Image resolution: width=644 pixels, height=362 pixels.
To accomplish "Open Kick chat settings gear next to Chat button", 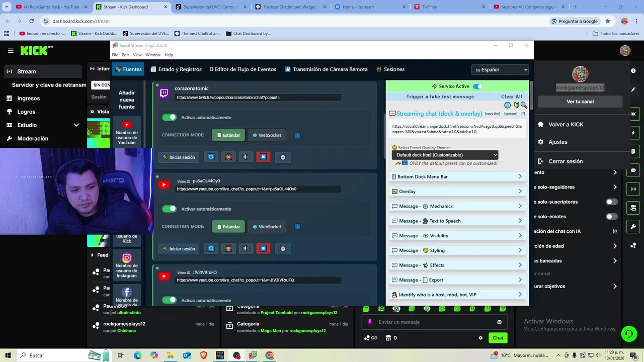I will [x=480, y=338].
